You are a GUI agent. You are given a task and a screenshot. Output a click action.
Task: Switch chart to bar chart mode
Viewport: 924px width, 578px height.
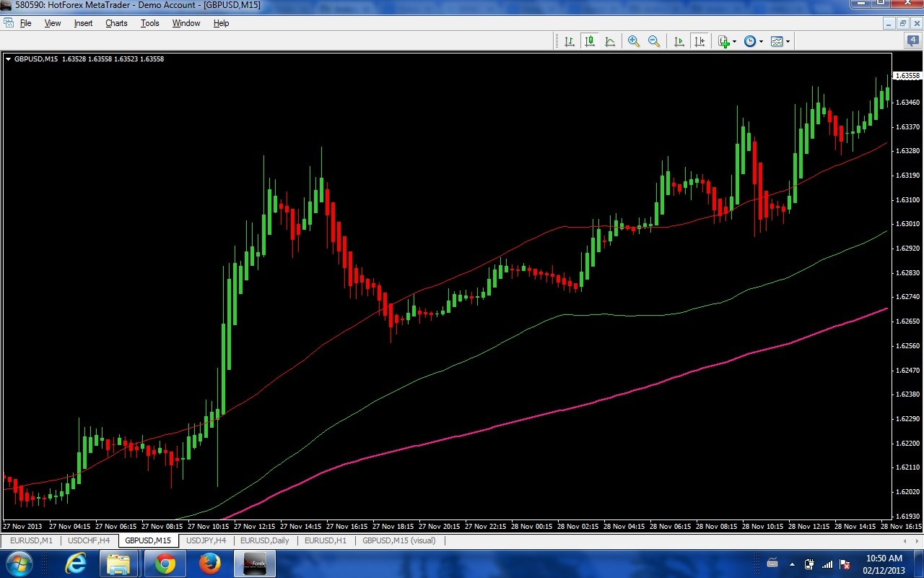click(x=570, y=41)
